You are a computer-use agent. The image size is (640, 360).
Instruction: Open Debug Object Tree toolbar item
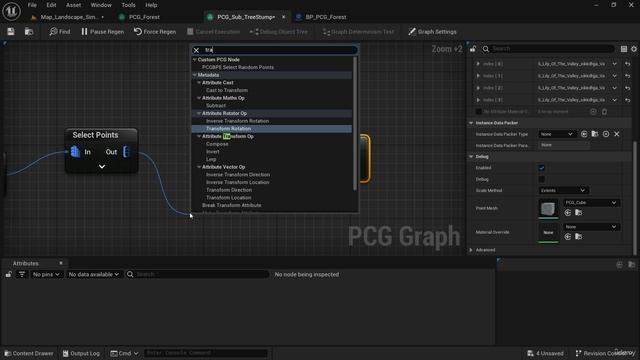(279, 31)
